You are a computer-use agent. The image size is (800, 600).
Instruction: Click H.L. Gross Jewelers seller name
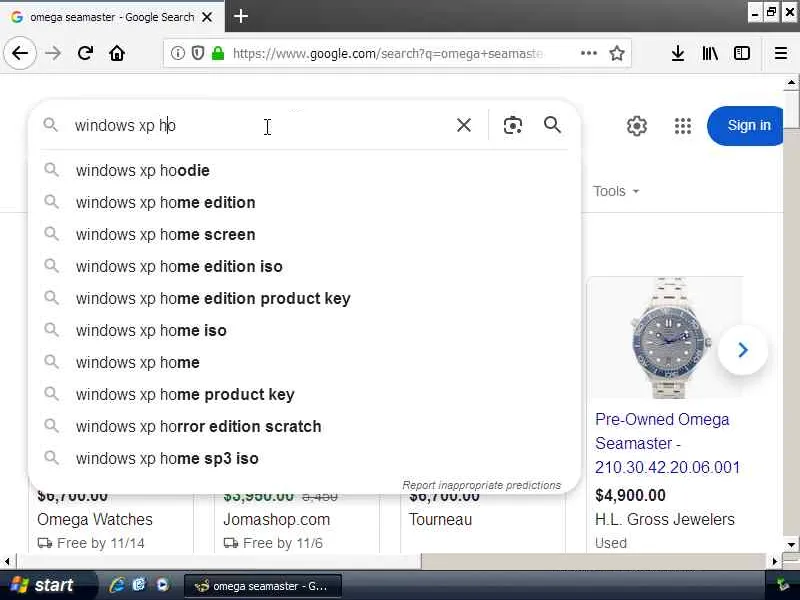[664, 519]
